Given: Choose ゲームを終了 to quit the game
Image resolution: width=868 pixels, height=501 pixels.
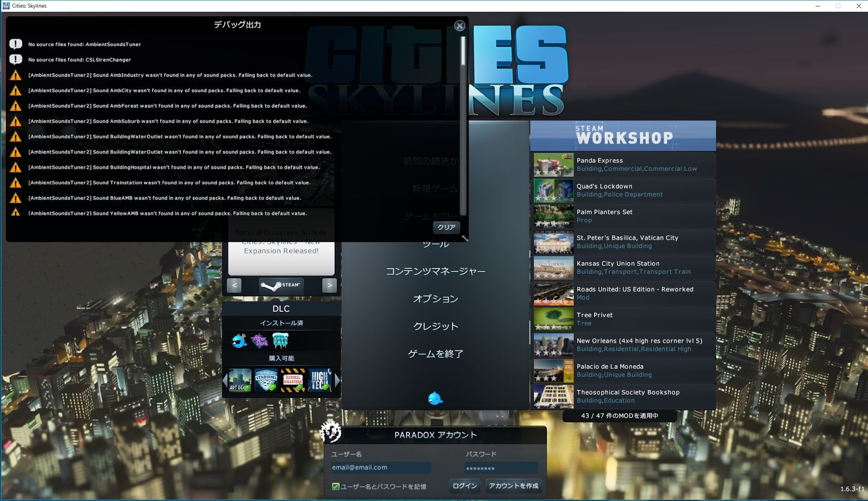Looking at the screenshot, I should tap(436, 354).
